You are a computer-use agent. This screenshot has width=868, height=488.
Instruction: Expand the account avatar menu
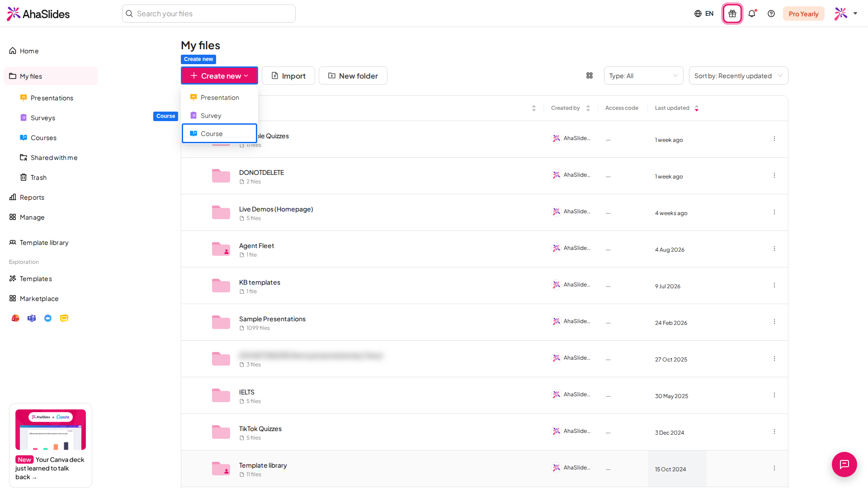pos(846,14)
